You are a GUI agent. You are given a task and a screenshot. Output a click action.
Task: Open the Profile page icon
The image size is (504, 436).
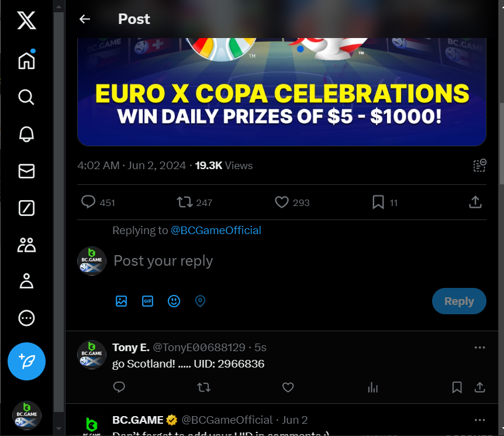click(x=26, y=281)
